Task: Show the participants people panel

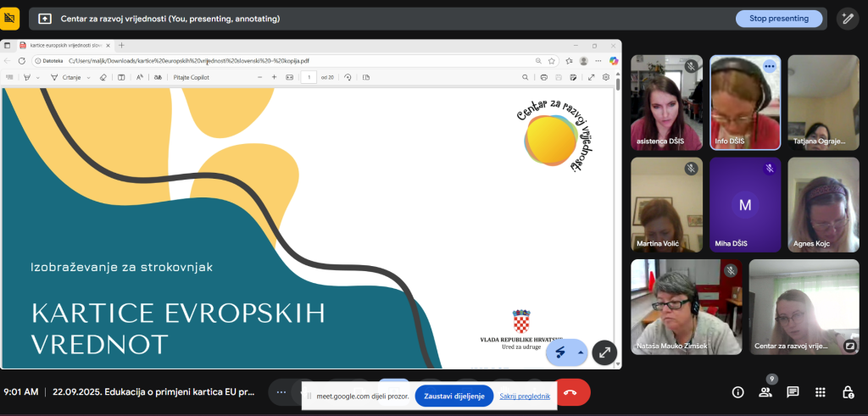Action: tap(765, 392)
